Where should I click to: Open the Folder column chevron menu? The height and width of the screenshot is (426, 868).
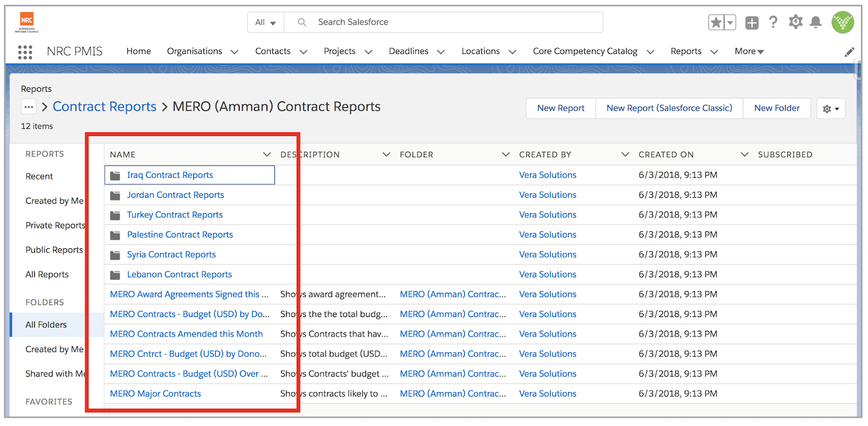pos(506,154)
